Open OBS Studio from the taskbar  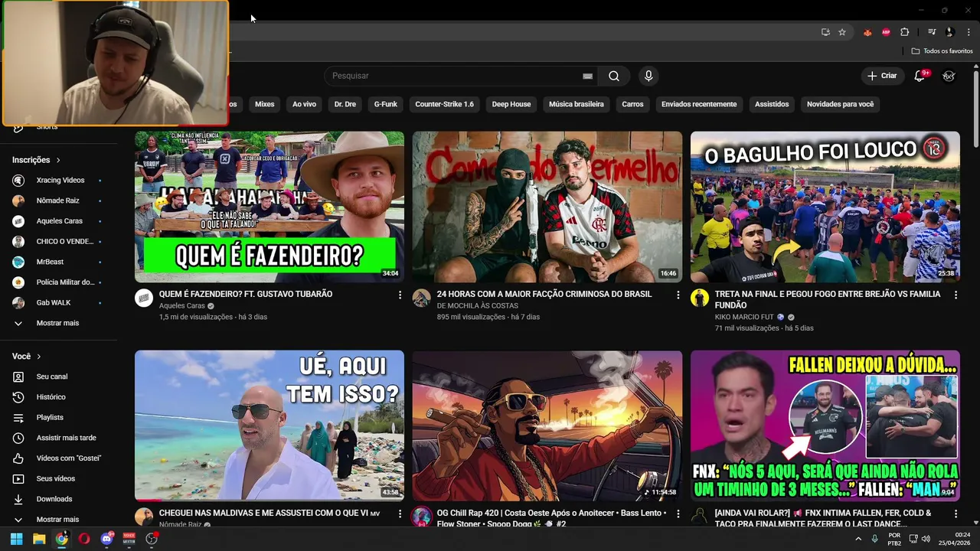click(x=152, y=539)
